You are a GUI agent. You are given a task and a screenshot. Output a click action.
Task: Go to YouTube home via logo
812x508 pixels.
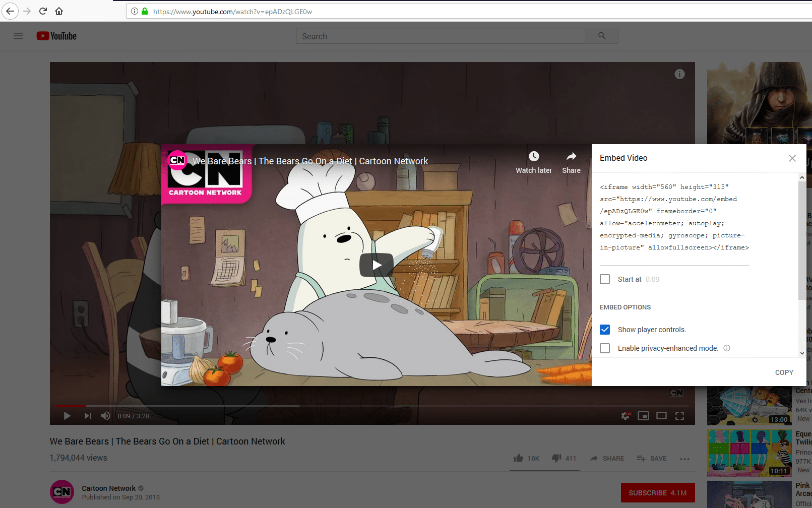56,36
